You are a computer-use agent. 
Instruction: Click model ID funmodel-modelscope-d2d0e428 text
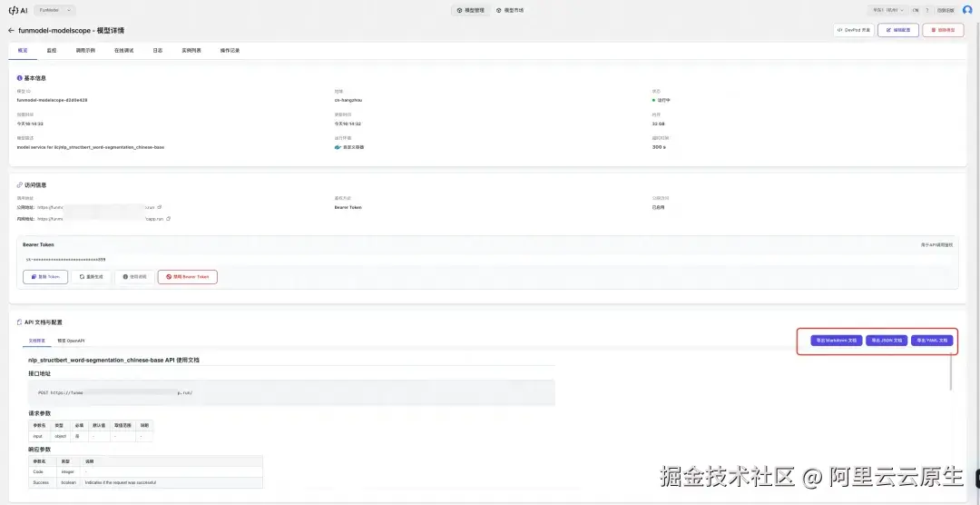52,100
